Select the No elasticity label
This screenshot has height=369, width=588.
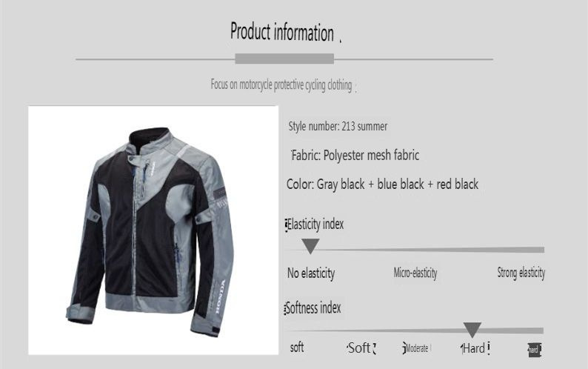311,273
